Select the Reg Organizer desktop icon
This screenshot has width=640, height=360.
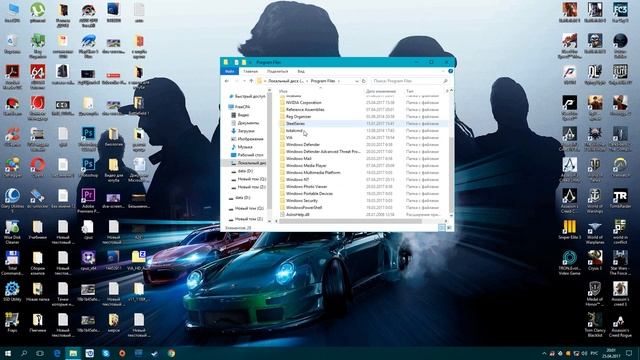point(38,46)
